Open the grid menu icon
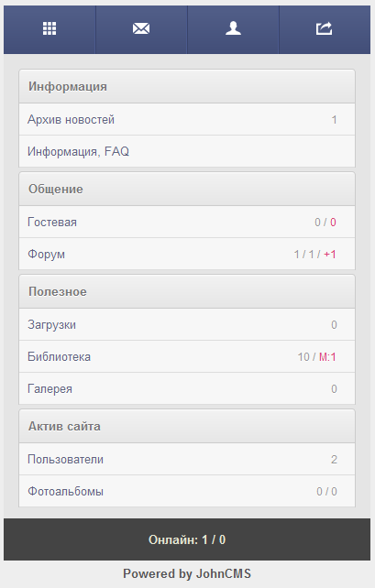This screenshot has height=588, width=375. point(50,28)
